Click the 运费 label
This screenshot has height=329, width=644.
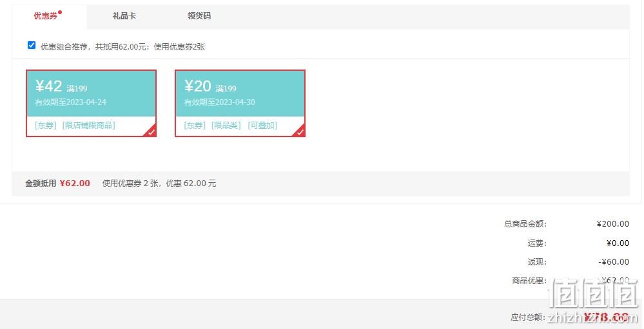click(537, 243)
